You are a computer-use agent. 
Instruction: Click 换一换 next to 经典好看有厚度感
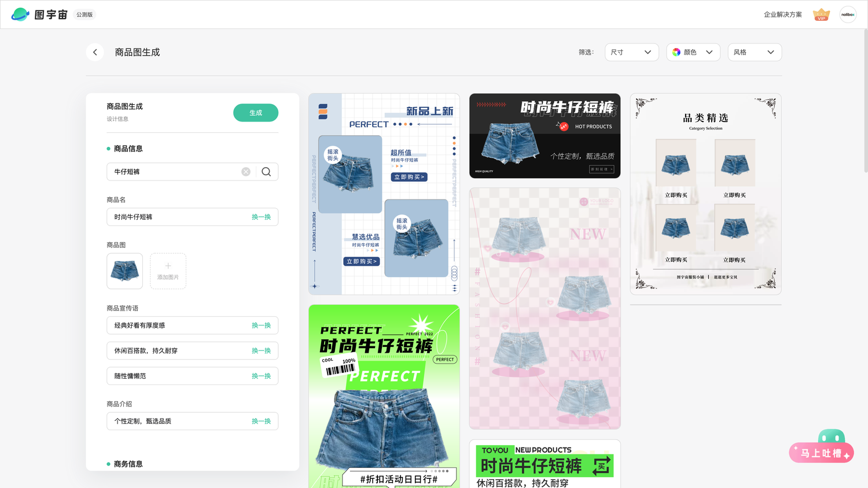tap(261, 326)
